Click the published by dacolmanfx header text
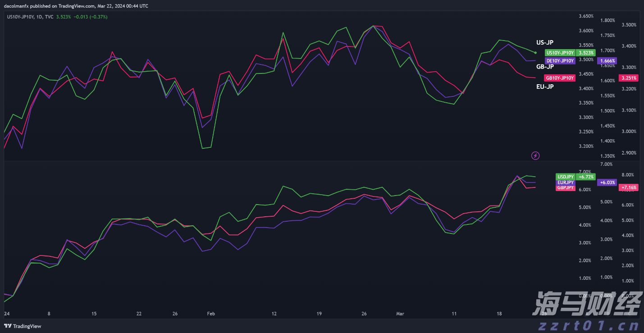 (76, 6)
